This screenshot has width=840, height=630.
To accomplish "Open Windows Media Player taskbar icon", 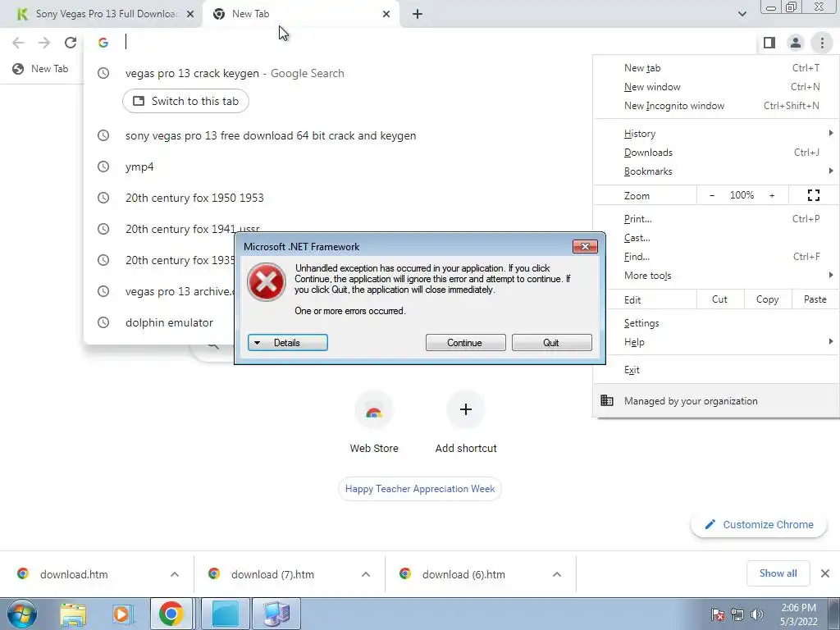I will (x=121, y=614).
